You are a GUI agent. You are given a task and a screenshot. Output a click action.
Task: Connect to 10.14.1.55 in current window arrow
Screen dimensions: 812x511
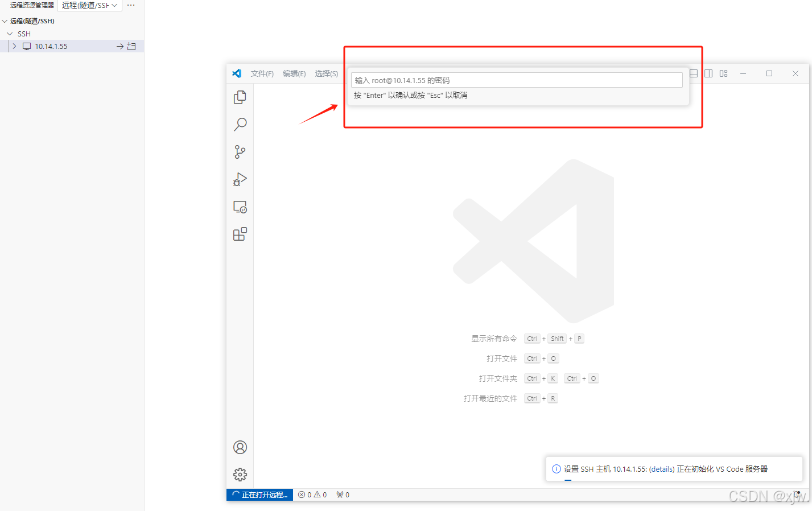point(120,47)
